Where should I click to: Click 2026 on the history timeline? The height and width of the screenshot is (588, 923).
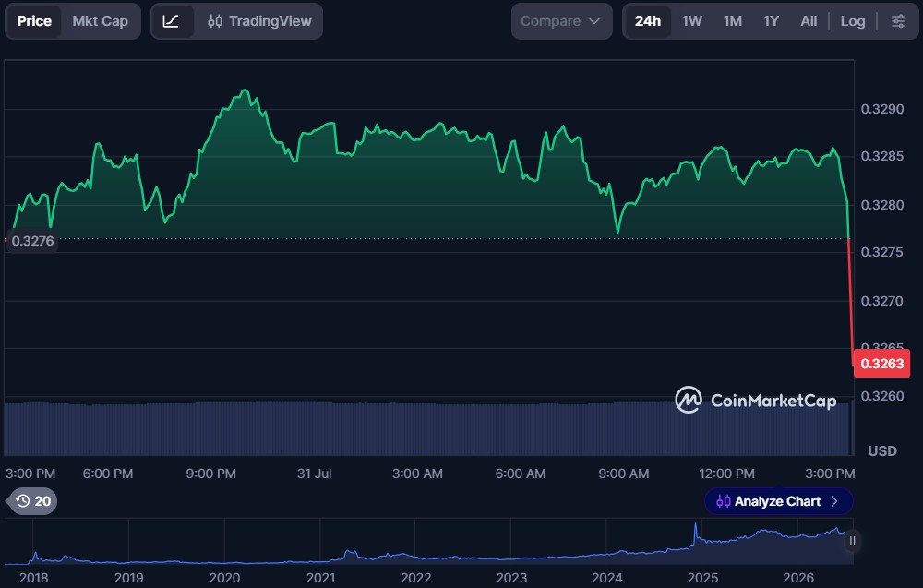tap(798, 578)
